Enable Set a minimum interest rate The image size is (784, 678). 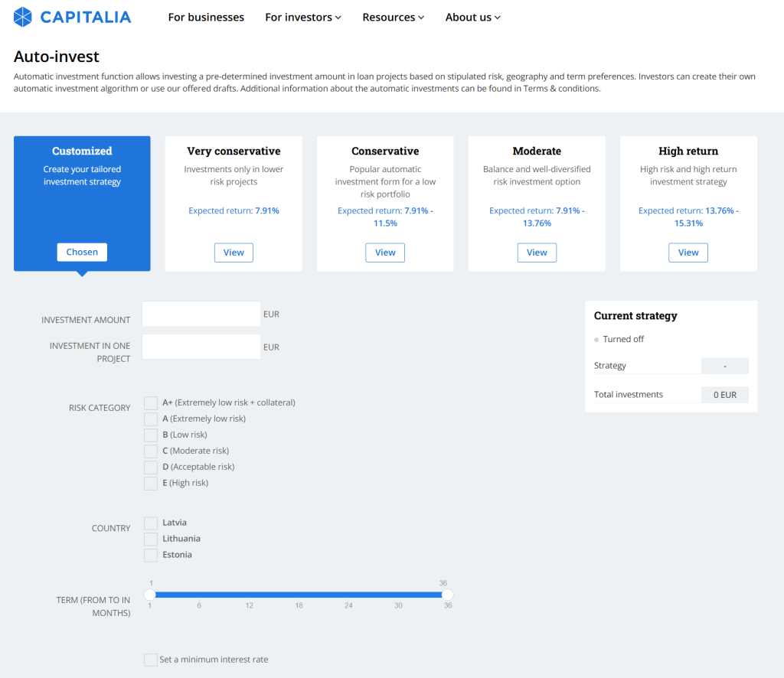tap(150, 659)
